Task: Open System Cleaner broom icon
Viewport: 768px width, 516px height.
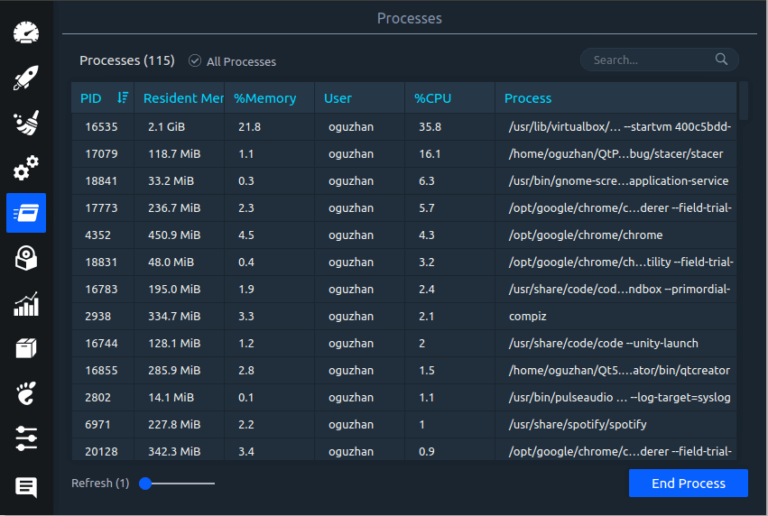Action: point(26,123)
